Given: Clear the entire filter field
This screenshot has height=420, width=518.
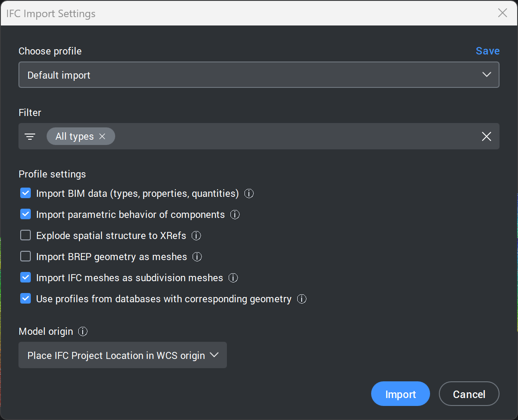Looking at the screenshot, I should click(x=486, y=137).
